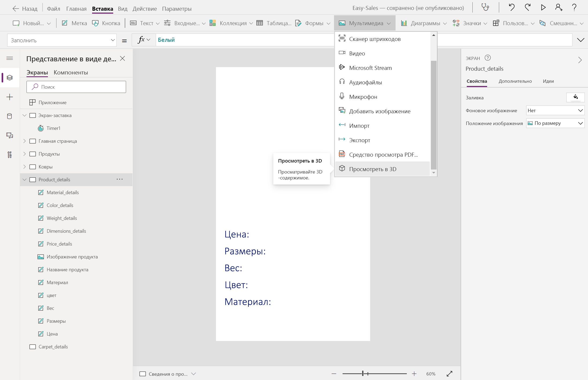The height and width of the screenshot is (380, 588).
Task: Click the plus Insert sidebar icon
Action: pos(10,97)
